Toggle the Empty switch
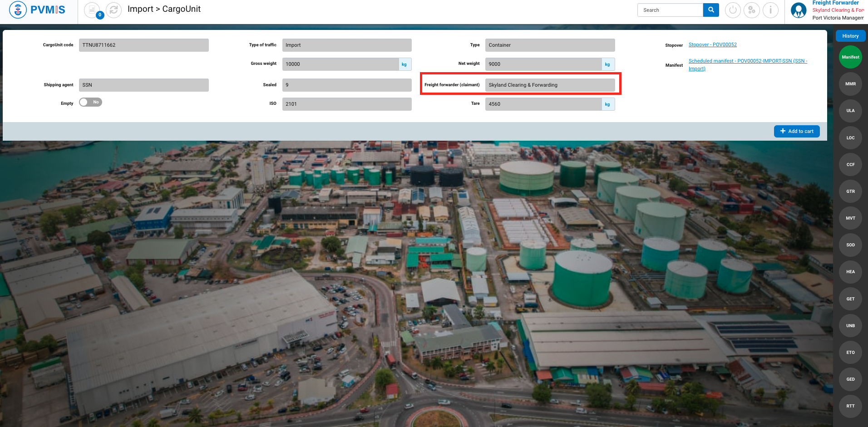 tap(90, 103)
